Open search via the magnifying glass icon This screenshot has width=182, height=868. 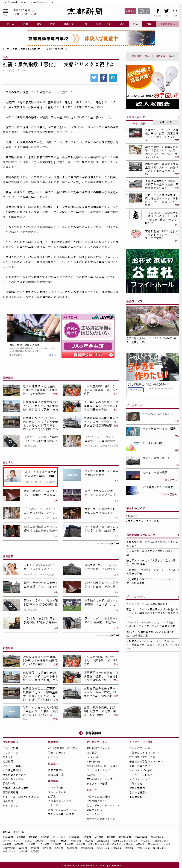(175, 11)
